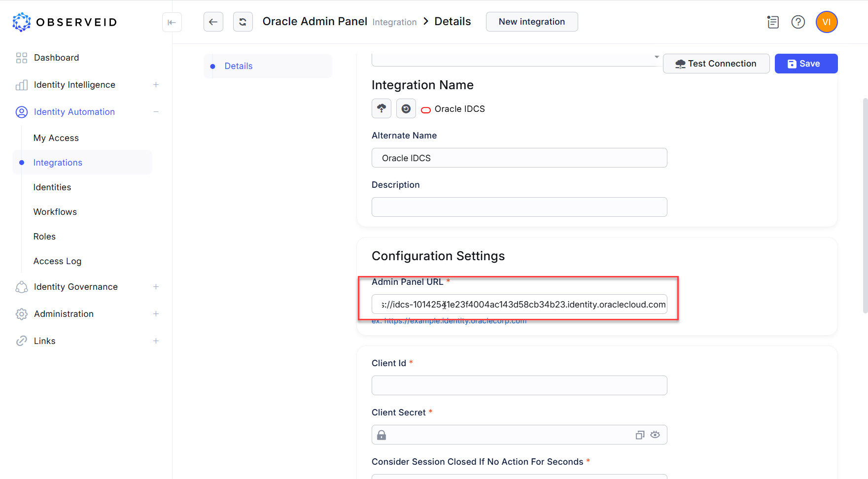Screen dimensions: 868x479
Task: Open the activity log icon in top bar
Action: pyautogui.click(x=772, y=22)
